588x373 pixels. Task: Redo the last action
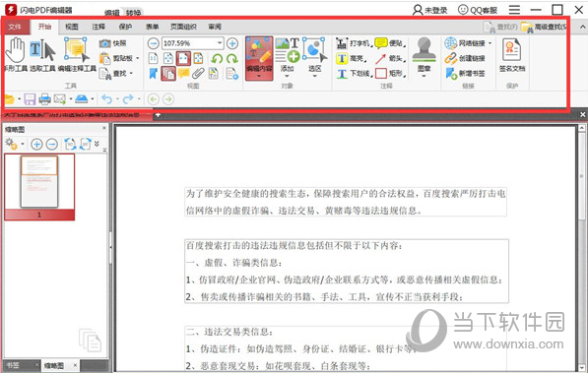128,99
